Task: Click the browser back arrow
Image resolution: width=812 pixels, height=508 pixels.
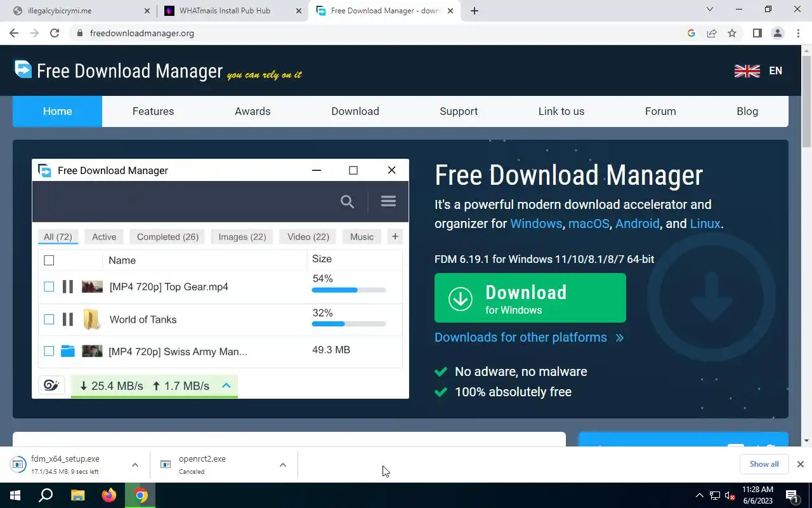Action: tap(14, 33)
